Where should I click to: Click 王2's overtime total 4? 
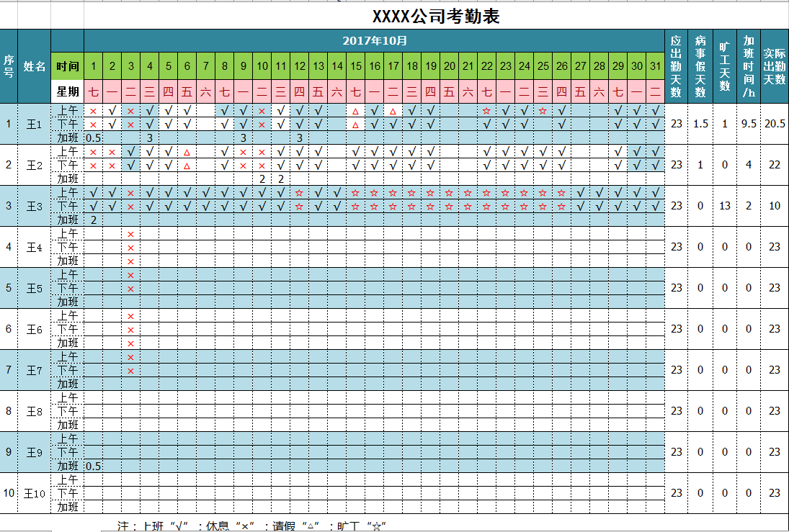click(x=749, y=165)
